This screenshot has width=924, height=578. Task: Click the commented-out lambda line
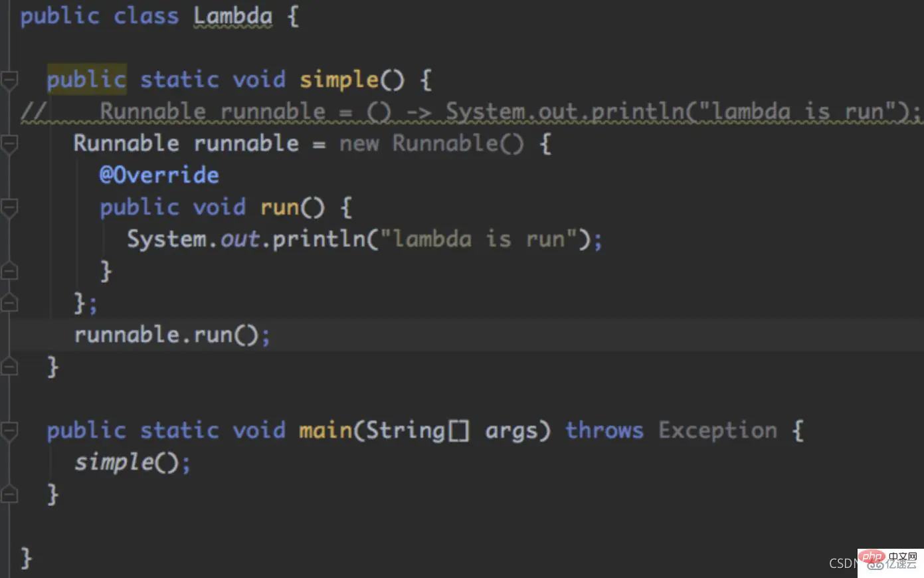click(465, 111)
